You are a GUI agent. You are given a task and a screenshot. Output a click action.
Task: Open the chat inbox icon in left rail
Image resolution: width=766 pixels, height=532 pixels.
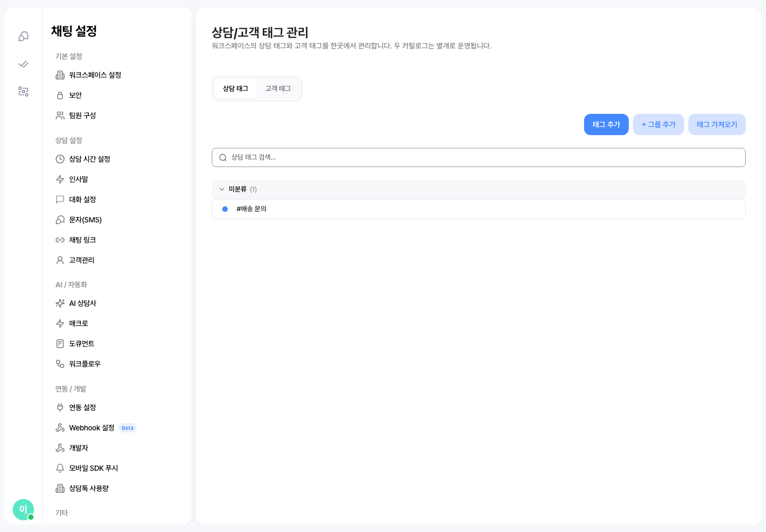[x=23, y=36]
